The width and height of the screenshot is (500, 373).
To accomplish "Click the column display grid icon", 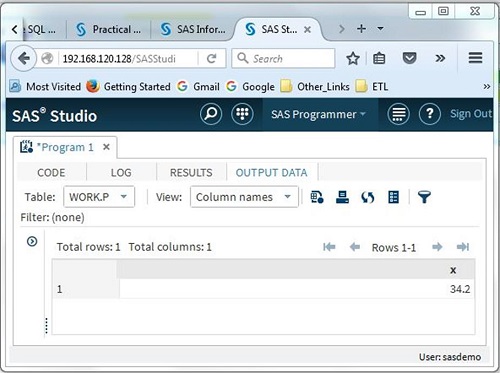I will 394,197.
